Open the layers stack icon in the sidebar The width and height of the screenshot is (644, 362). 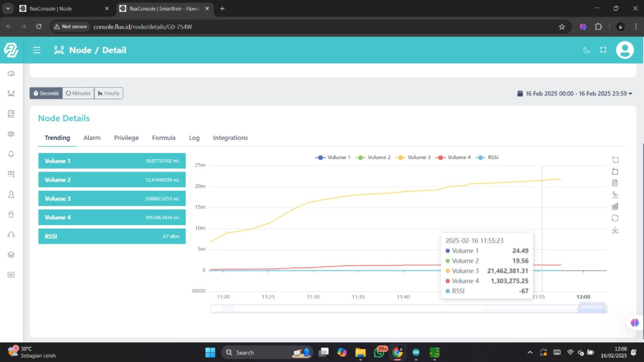click(11, 255)
